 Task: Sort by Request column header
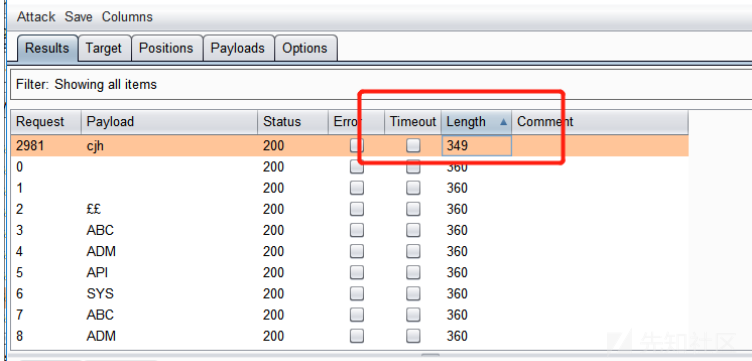(46, 122)
